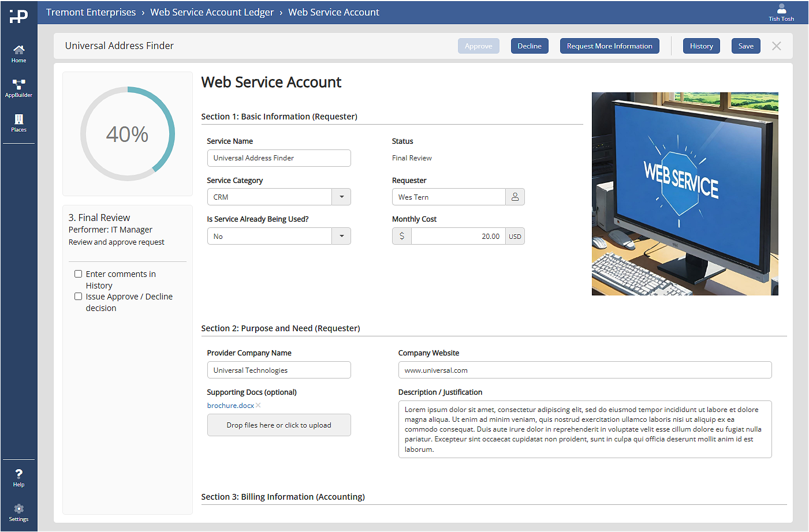The image size is (809, 532).
Task: Click the Tish Tosh user profile icon
Action: point(781,12)
